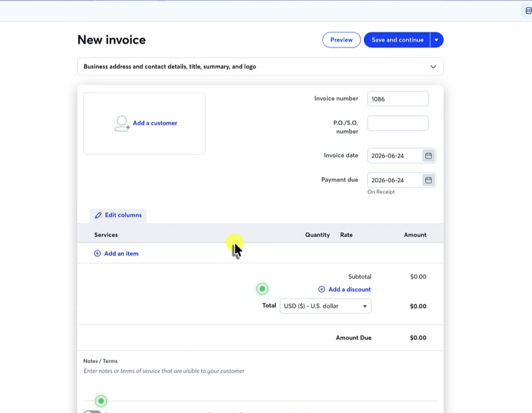Image resolution: width=532 pixels, height=413 pixels.
Task: Click the Notes / Terms text area
Action: point(260,371)
